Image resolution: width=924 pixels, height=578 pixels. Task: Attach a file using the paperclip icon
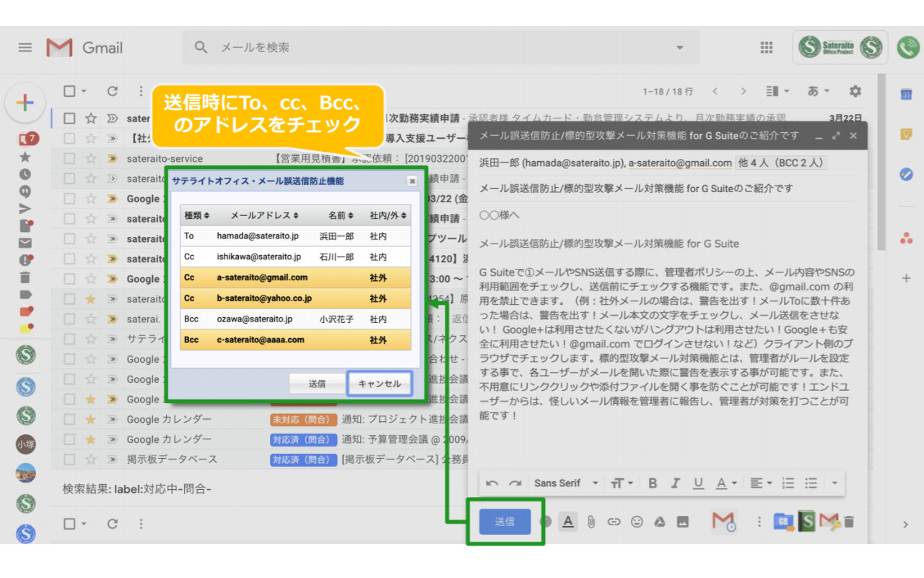tap(590, 522)
